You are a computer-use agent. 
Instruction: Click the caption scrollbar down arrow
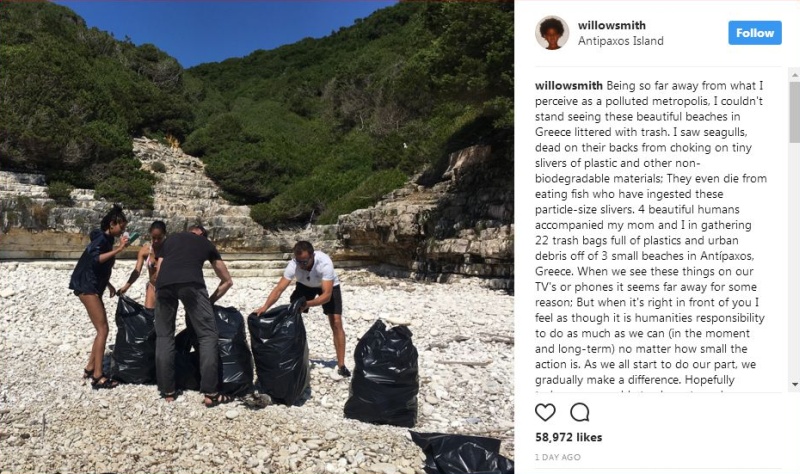coord(794,384)
